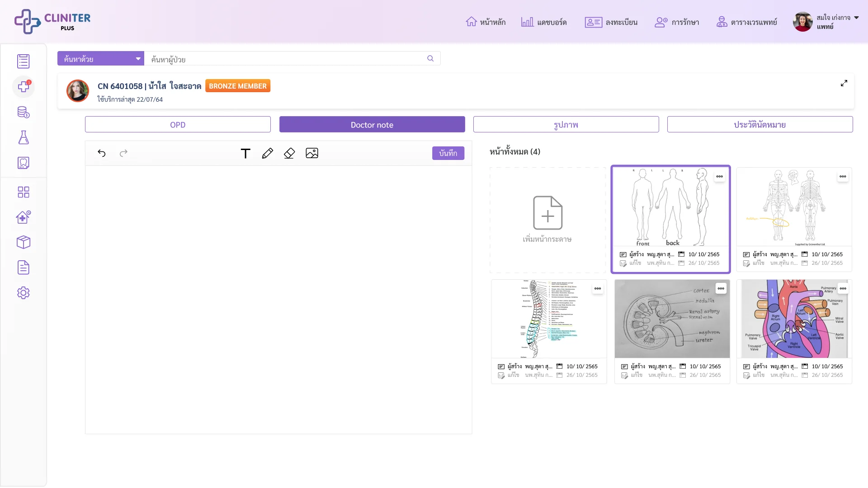Select the heart anatomy page thumbnail

[794, 319]
